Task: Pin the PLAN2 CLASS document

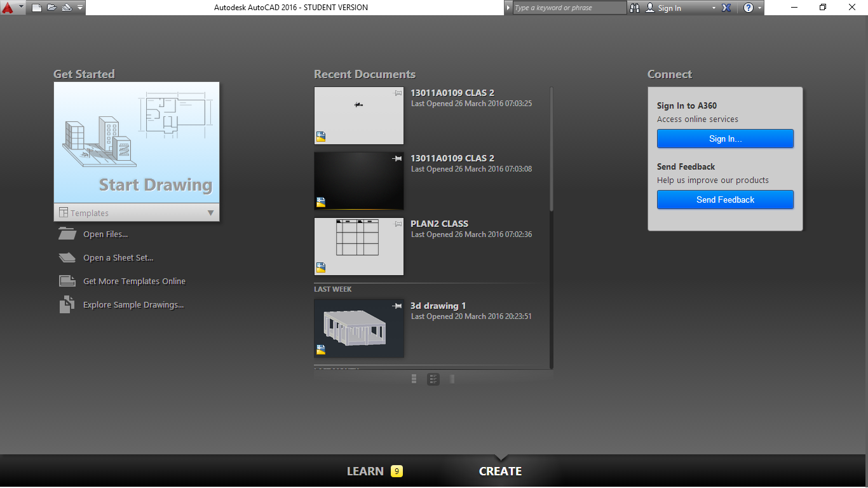Action: (398, 224)
